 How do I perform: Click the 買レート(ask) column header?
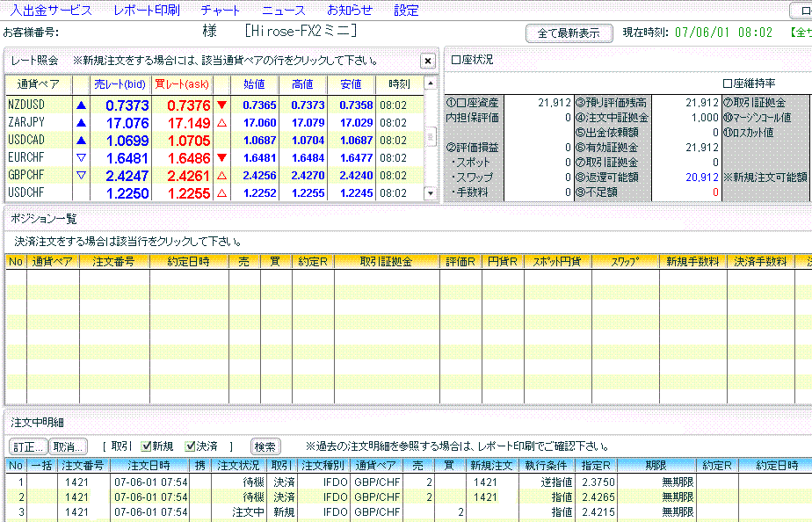pyautogui.click(x=182, y=84)
